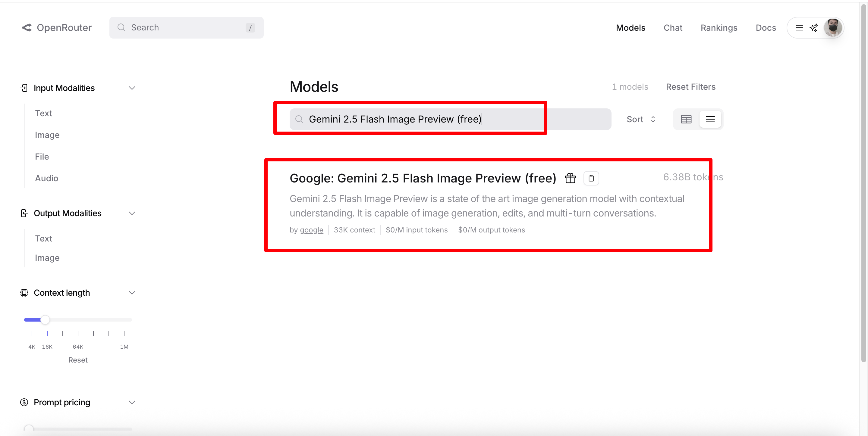Click Reset Filters

click(x=690, y=87)
